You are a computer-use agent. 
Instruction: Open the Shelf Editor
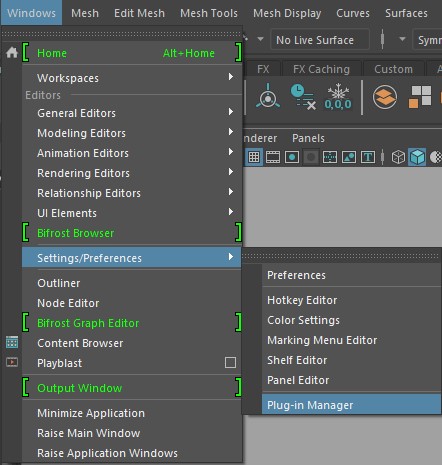click(x=351, y=360)
